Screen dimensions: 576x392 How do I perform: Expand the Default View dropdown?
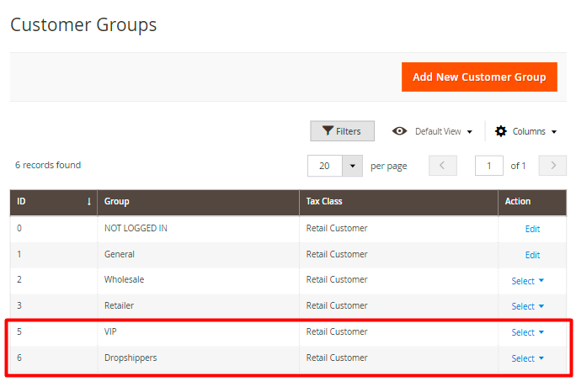click(x=443, y=131)
